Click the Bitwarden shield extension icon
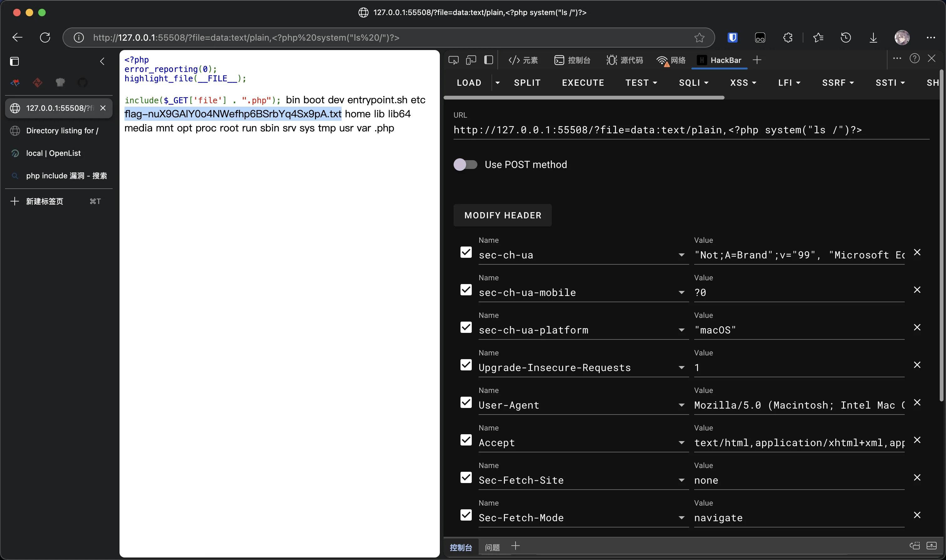 (x=732, y=37)
